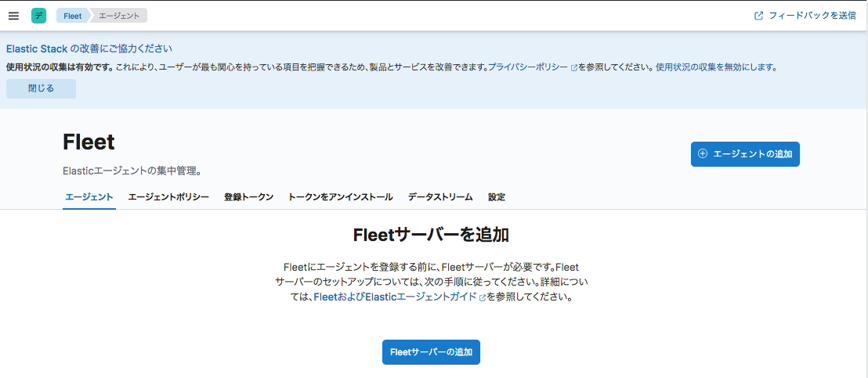Screen dimensions: 868x378
Task: Click 使用状況の収集を無効にします link
Action: click(716, 67)
